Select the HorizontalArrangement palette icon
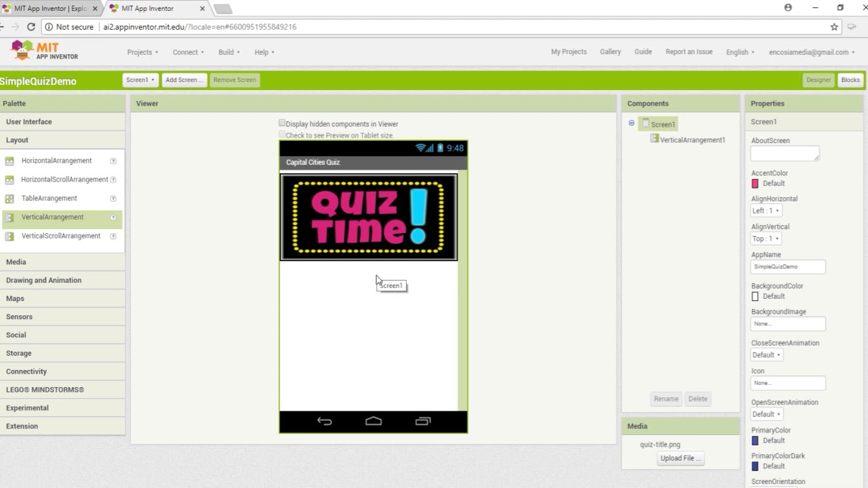Viewport: 868px width, 488px height. [9, 161]
